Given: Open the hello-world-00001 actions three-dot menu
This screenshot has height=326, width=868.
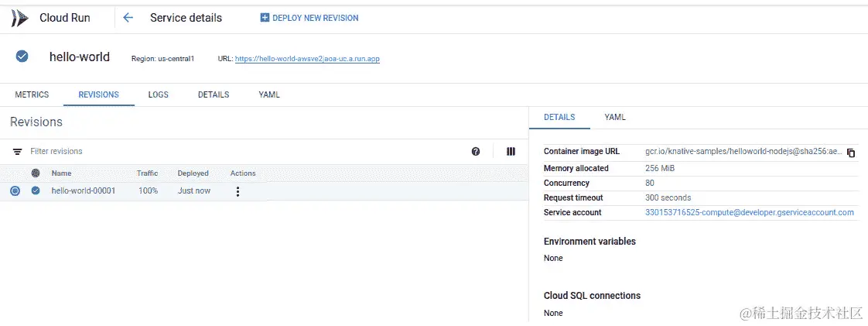Looking at the screenshot, I should pyautogui.click(x=238, y=191).
